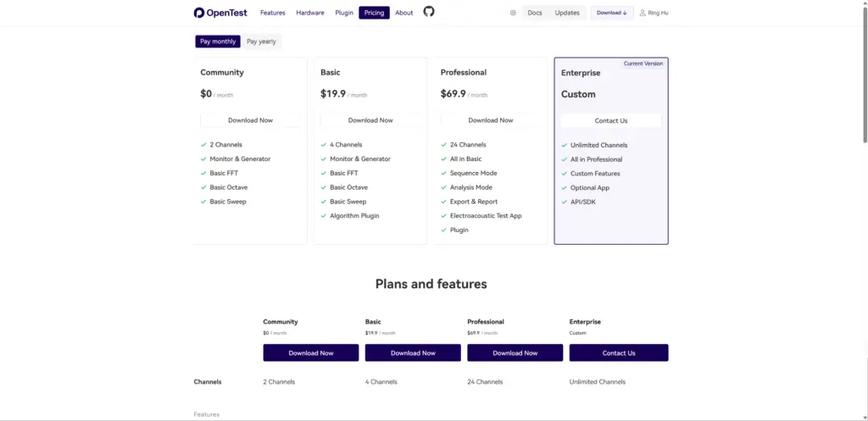This screenshot has width=868, height=421.
Task: Open the About page
Action: tap(404, 13)
